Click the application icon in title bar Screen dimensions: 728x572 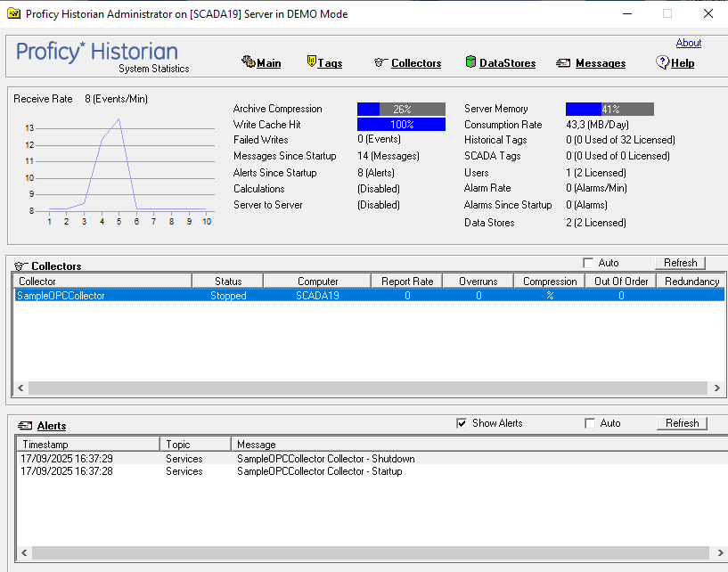pyautogui.click(x=13, y=13)
